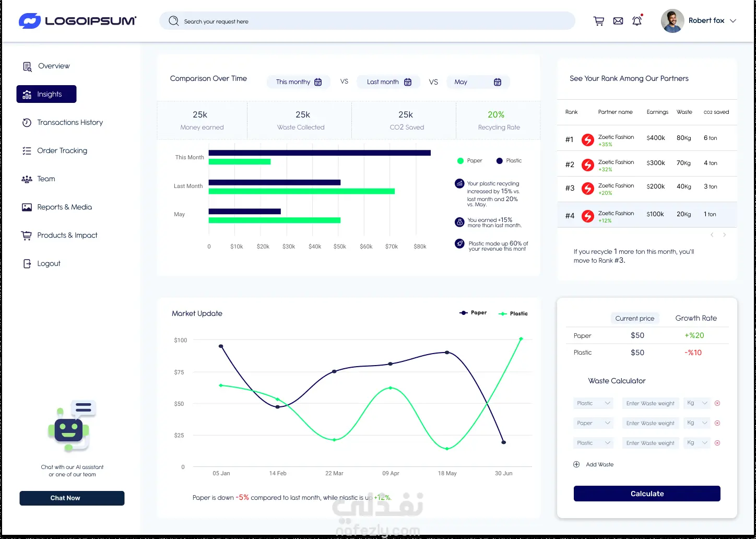Click the Chat Now button
Screen dimensions: 756x539
(x=72, y=498)
